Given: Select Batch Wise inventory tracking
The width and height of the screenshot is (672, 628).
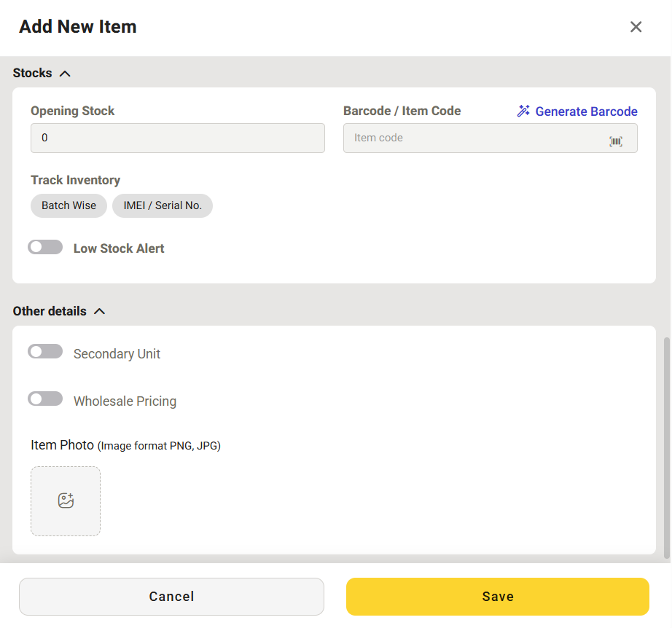Looking at the screenshot, I should coord(69,205).
